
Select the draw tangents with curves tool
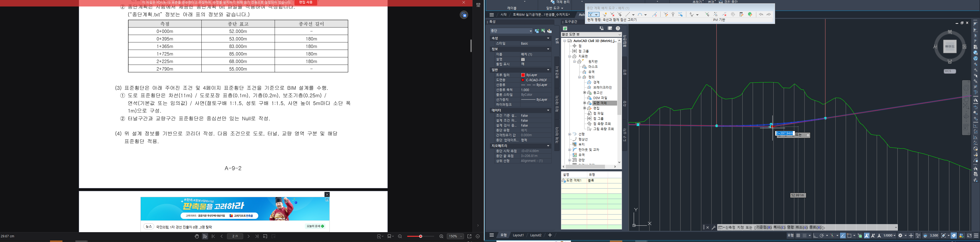coord(591,15)
